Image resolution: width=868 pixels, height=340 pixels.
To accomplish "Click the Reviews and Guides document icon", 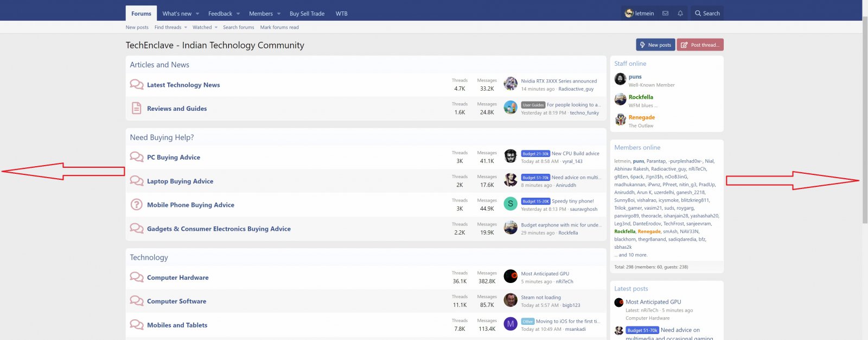I will point(137,108).
